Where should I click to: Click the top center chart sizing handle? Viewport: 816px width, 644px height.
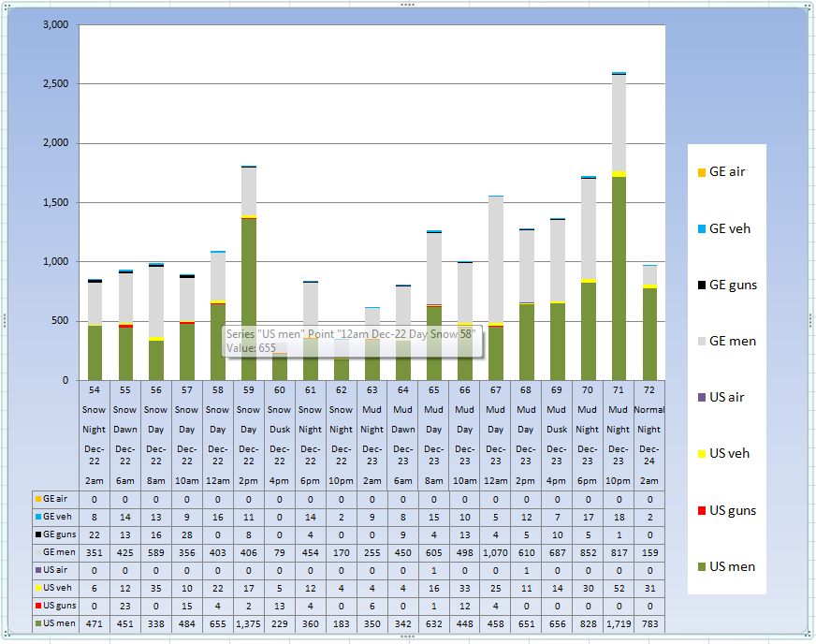pyautogui.click(x=407, y=5)
